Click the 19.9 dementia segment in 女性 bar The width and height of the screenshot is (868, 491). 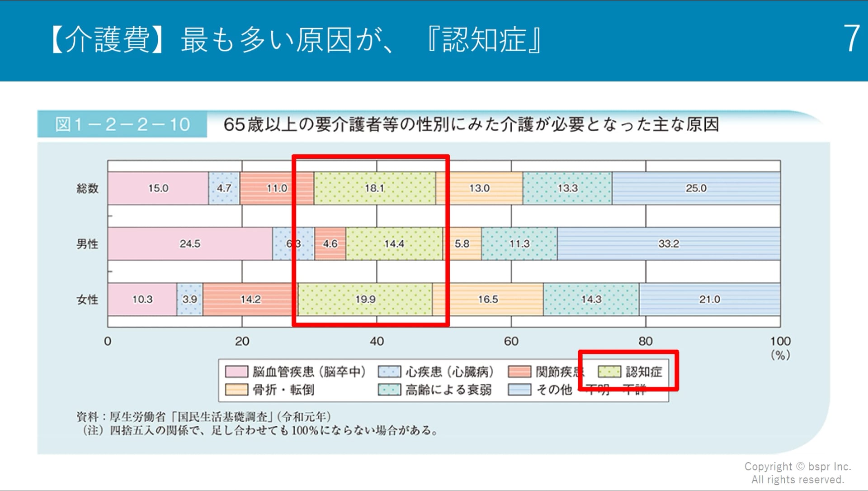[x=365, y=299]
